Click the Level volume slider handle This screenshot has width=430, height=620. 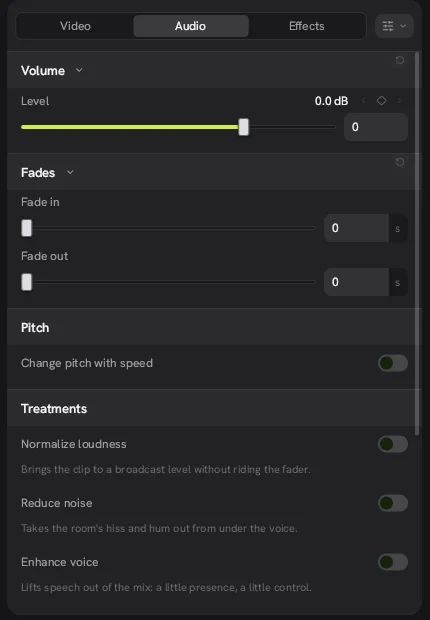click(244, 127)
